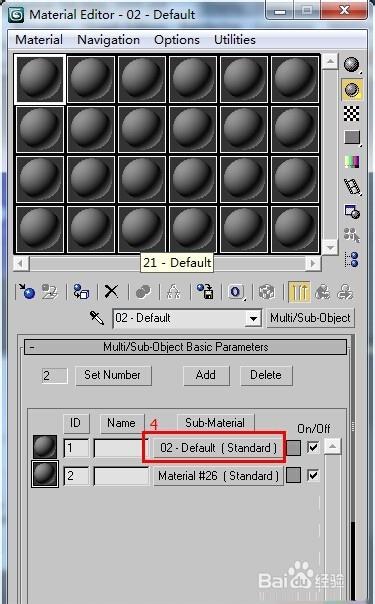Open the Material menu
The height and width of the screenshot is (604, 375).
(39, 40)
